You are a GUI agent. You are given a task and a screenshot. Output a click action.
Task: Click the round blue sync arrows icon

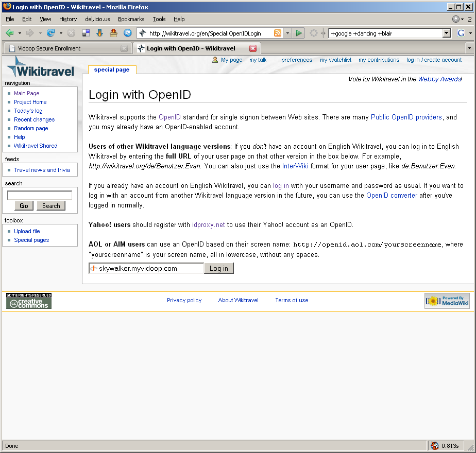coord(128,33)
